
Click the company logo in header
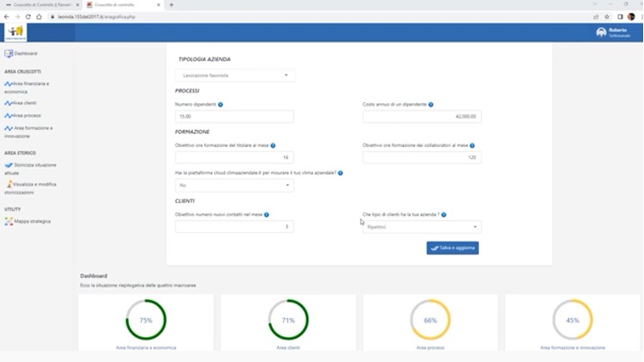15,33
